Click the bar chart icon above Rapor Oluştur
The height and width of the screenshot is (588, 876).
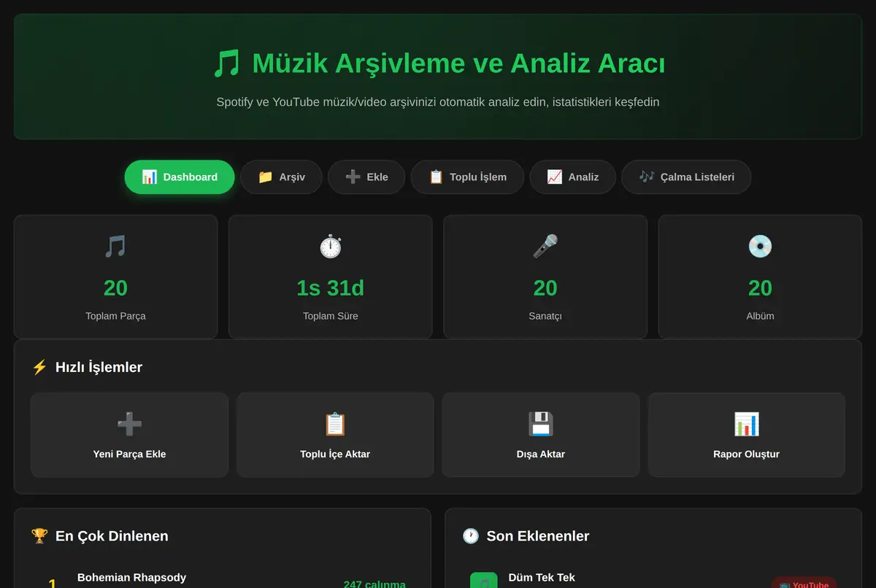(747, 424)
